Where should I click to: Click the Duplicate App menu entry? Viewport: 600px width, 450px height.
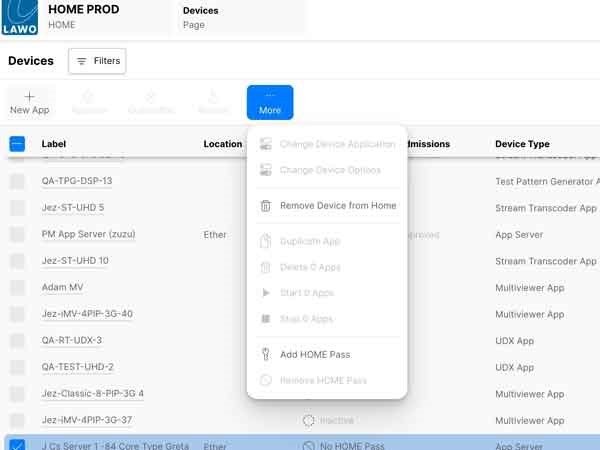[x=328, y=241]
